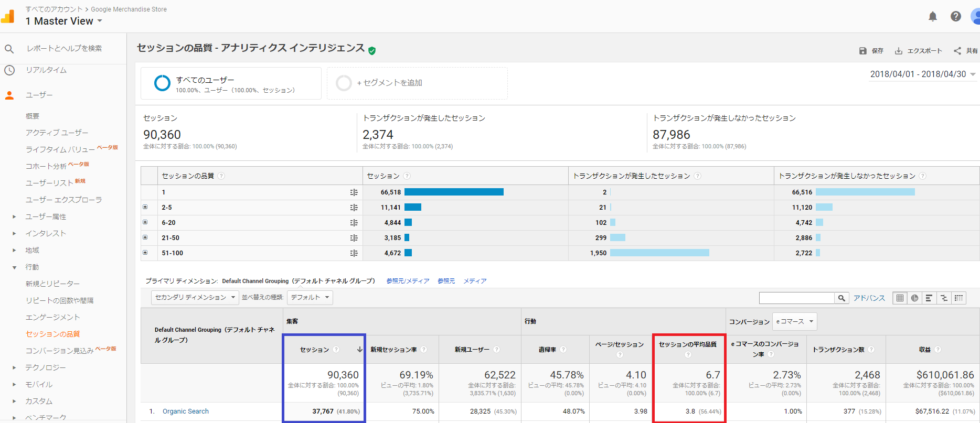This screenshot has height=423, width=980.
Task: Click the レポートとヘルプを検索 search field
Action: tap(65, 49)
